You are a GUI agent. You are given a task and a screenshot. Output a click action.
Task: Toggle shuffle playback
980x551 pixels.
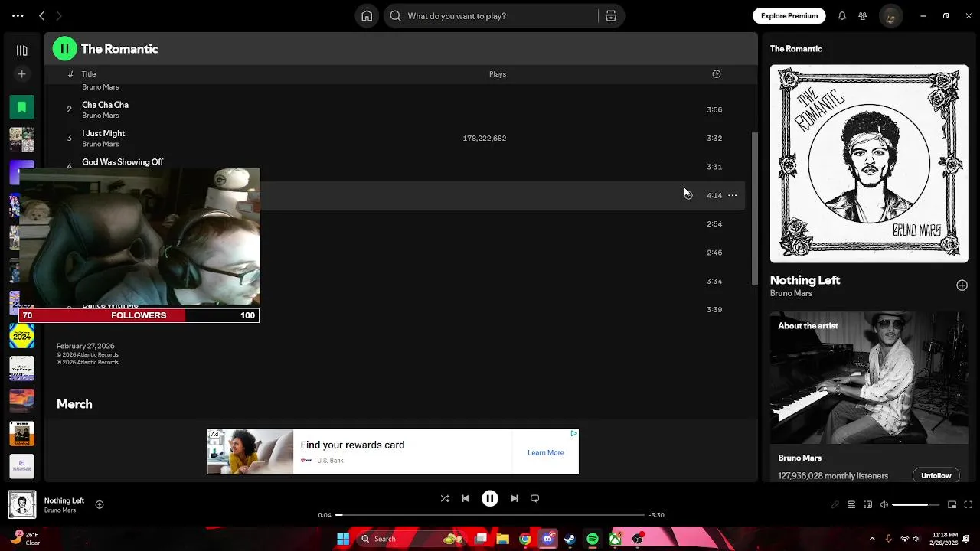[445, 498]
